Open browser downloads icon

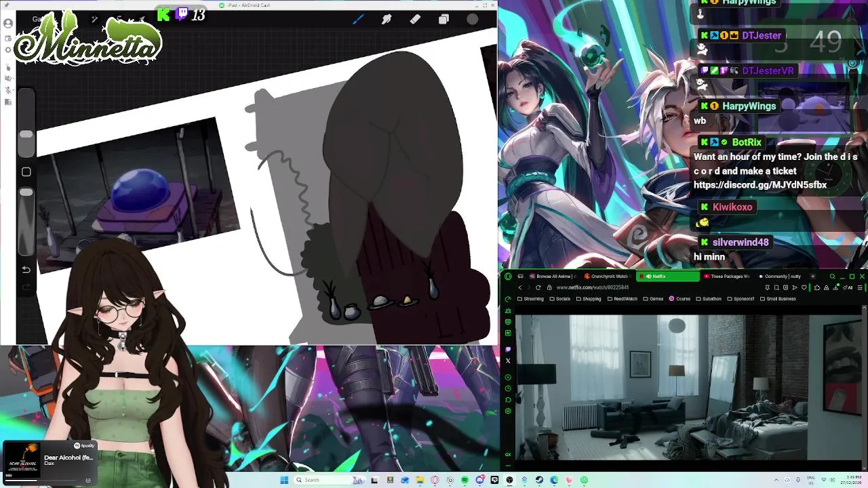835,287
